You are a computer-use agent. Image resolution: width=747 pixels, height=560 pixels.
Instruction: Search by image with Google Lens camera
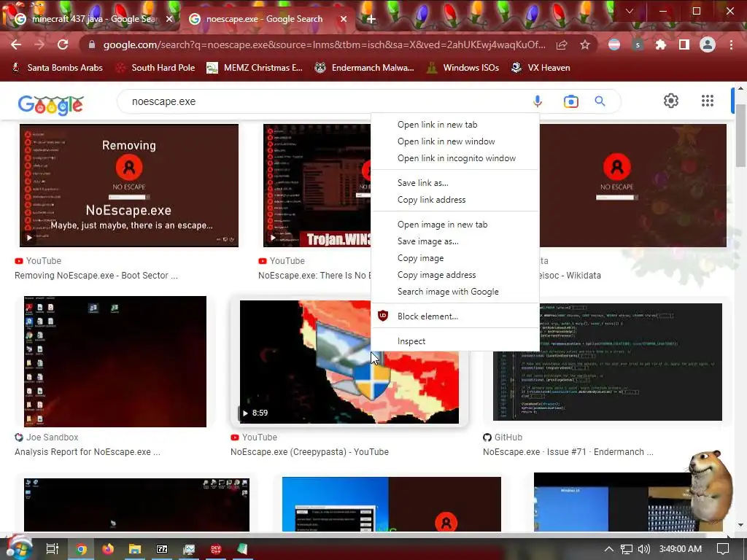[570, 101]
